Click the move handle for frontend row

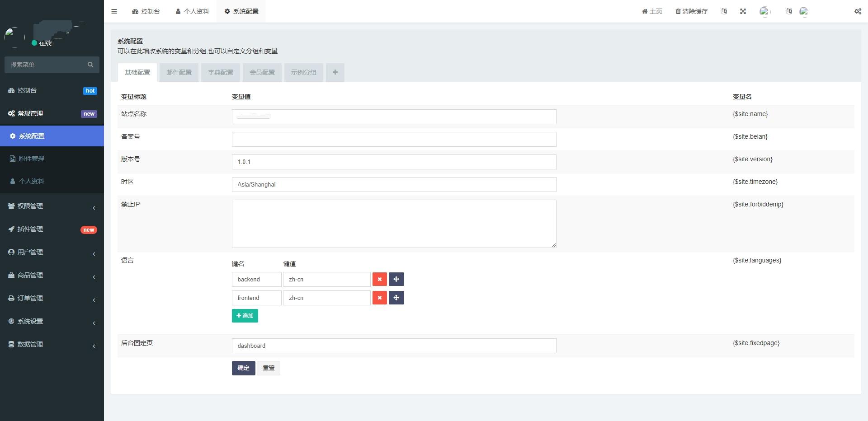[x=396, y=298]
